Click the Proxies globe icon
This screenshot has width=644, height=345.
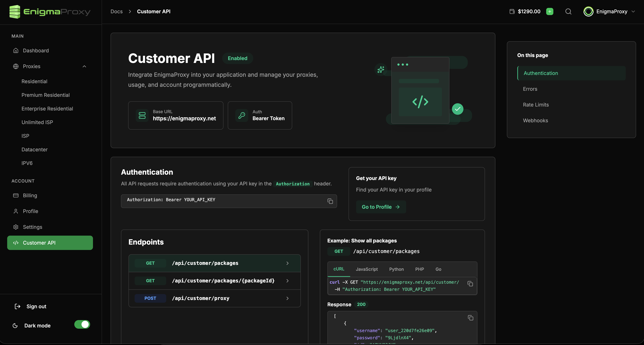(16, 66)
